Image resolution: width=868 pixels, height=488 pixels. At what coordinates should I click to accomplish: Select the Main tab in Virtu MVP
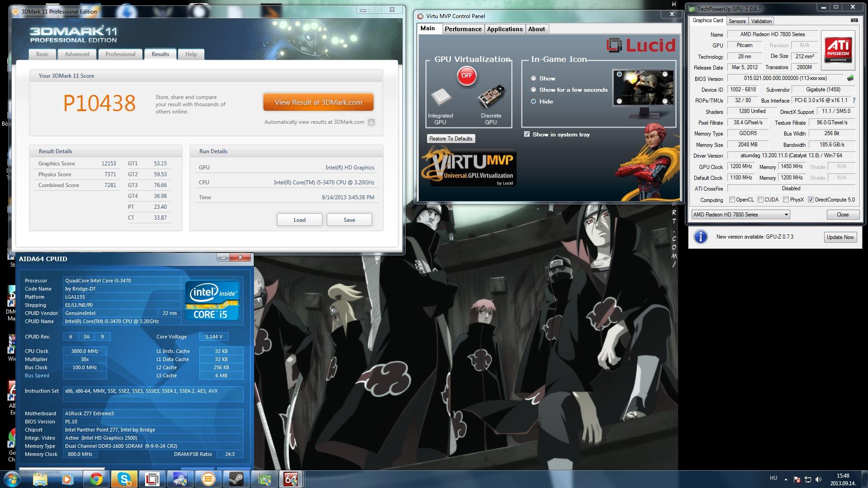click(x=428, y=28)
